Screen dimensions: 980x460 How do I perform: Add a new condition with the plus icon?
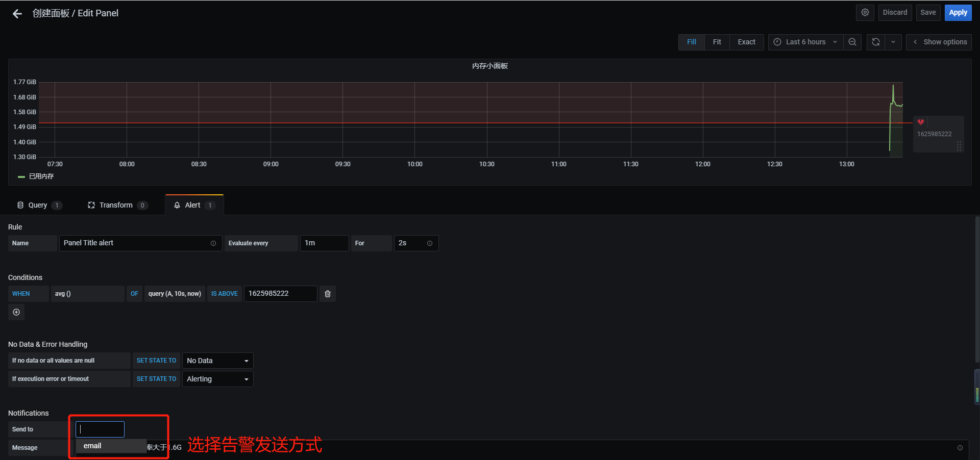pos(16,312)
